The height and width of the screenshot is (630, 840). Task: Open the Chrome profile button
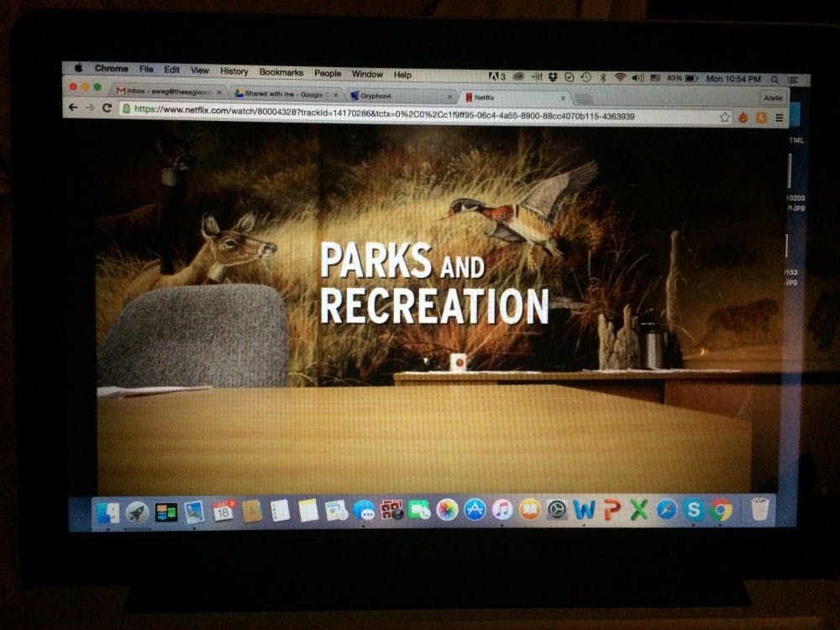click(772, 98)
